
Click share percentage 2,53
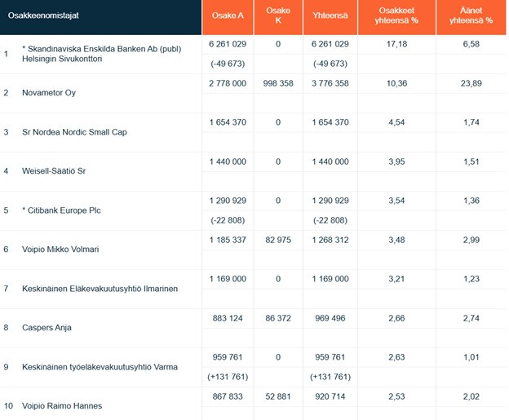tap(396, 396)
